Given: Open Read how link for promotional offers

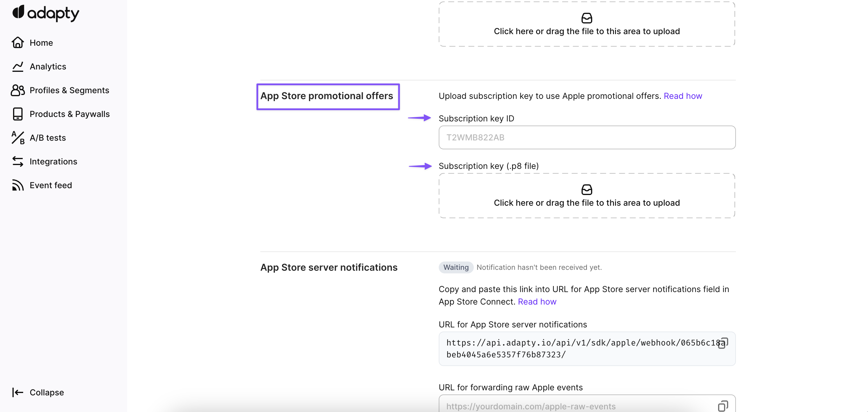Looking at the screenshot, I should tap(683, 96).
